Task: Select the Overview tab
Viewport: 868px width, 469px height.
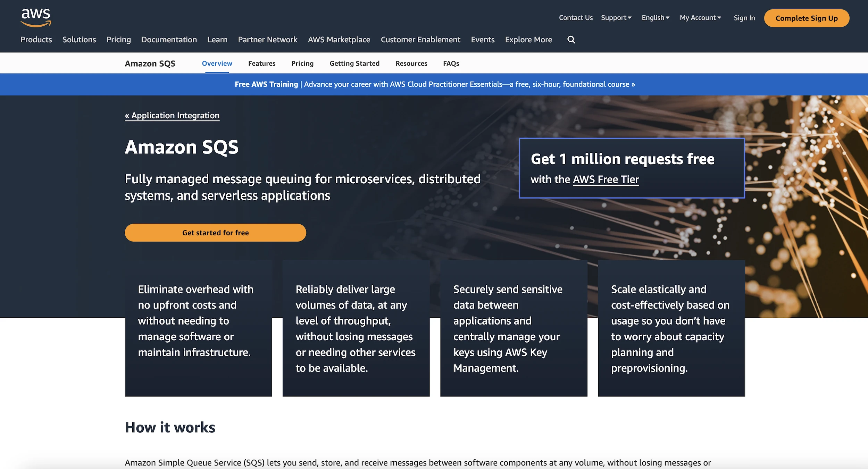Action: 217,64
